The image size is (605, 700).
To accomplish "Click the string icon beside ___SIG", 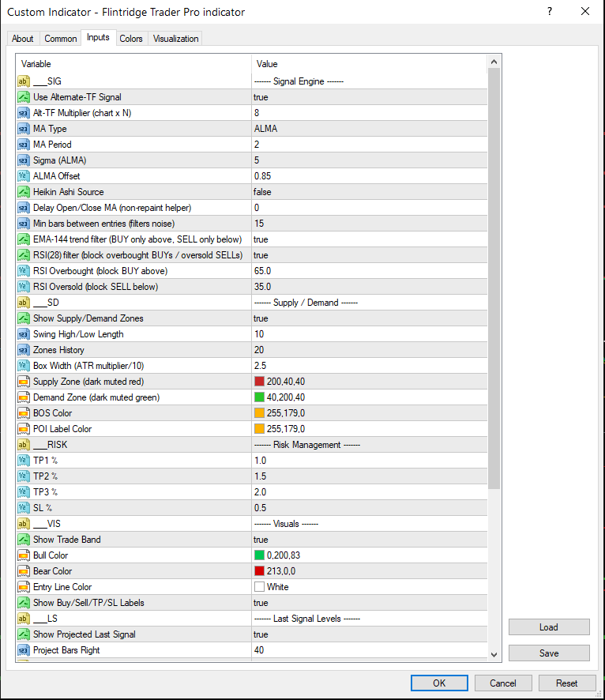I will [x=24, y=81].
